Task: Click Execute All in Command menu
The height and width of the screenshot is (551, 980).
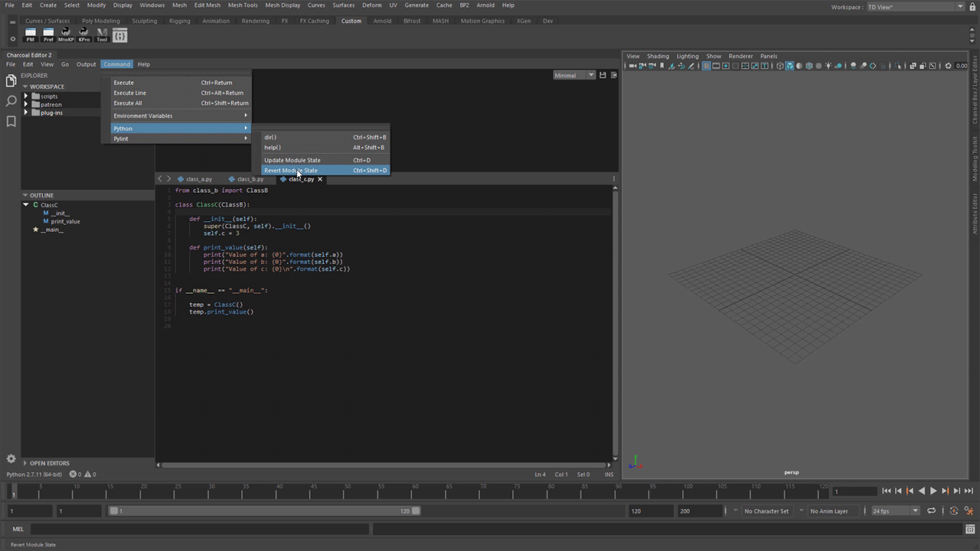Action: pyautogui.click(x=128, y=103)
